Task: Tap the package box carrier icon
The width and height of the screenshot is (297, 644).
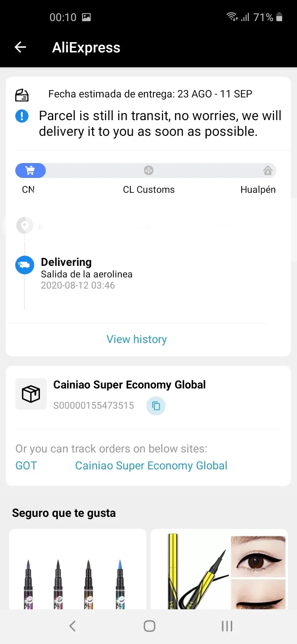Action: [x=31, y=394]
